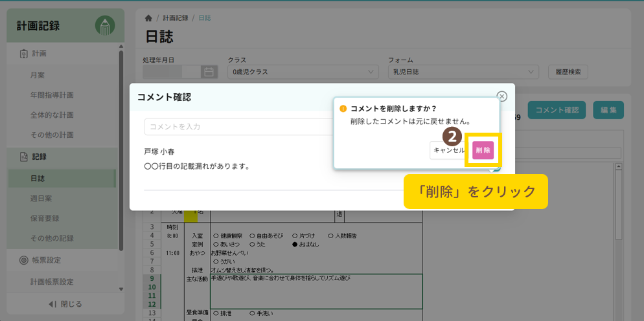Click the sidebar vertical scrollbar
The width and height of the screenshot is (644, 321).
(121, 149)
